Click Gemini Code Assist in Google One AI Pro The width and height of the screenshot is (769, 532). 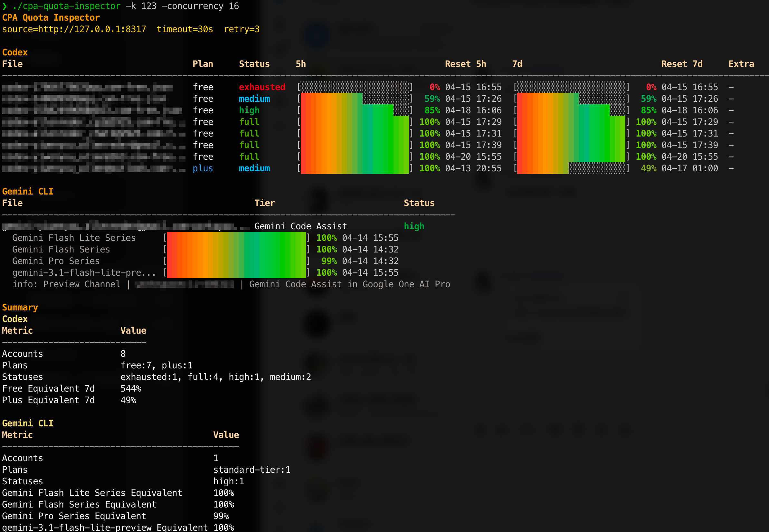(x=350, y=284)
